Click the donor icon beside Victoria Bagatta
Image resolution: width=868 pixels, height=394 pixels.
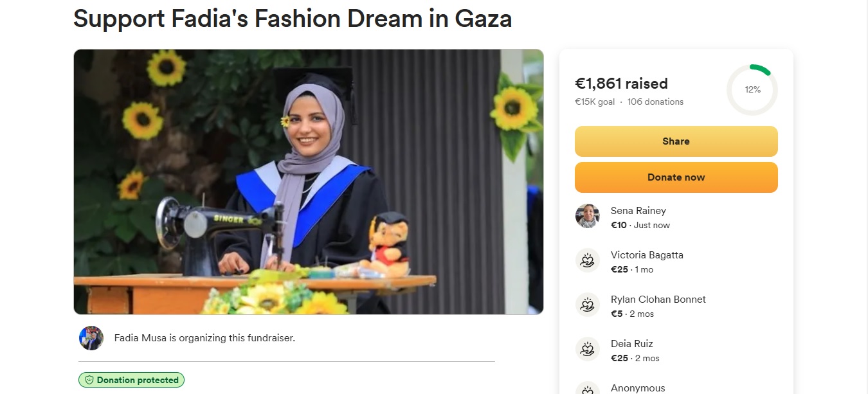coord(587,260)
